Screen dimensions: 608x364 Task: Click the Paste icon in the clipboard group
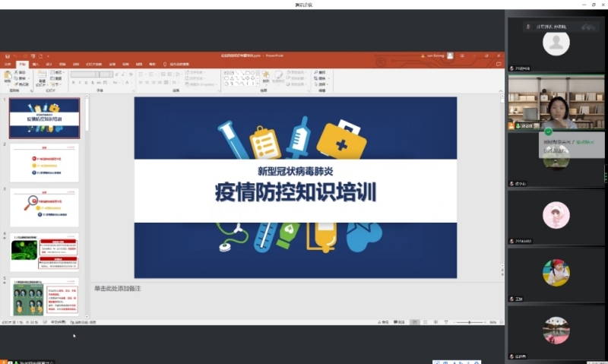pos(8,78)
